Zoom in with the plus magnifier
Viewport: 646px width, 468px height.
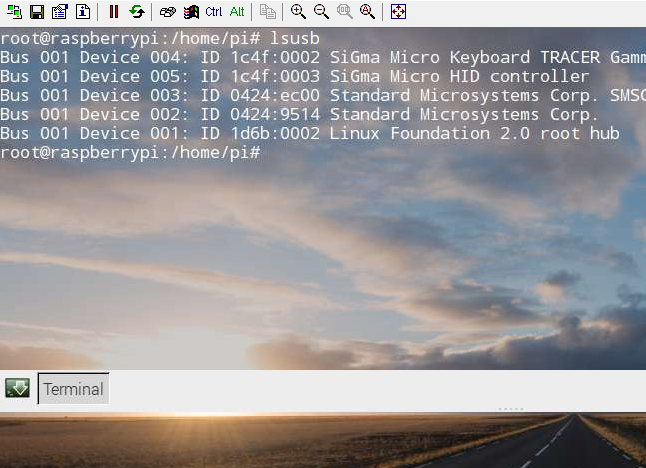click(x=298, y=12)
